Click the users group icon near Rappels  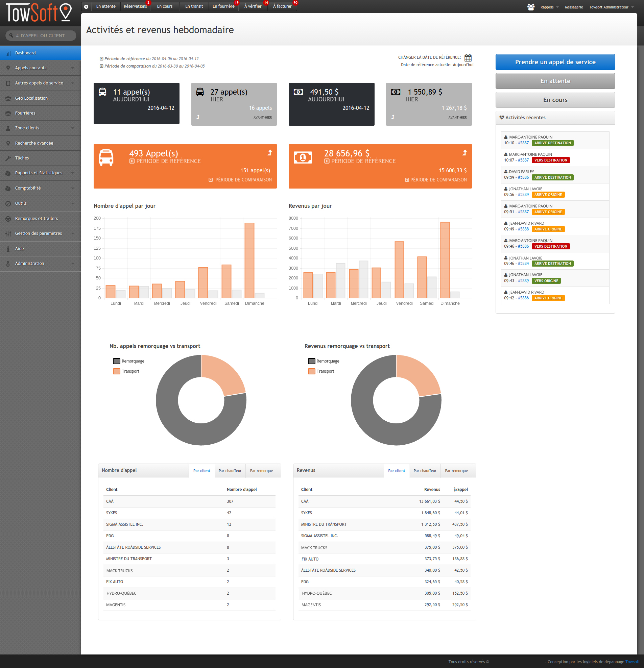530,7
